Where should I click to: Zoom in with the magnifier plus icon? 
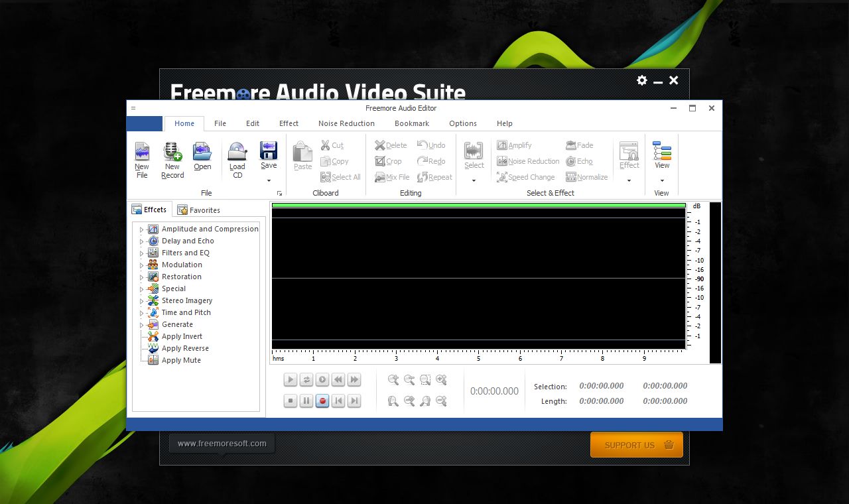pyautogui.click(x=393, y=380)
